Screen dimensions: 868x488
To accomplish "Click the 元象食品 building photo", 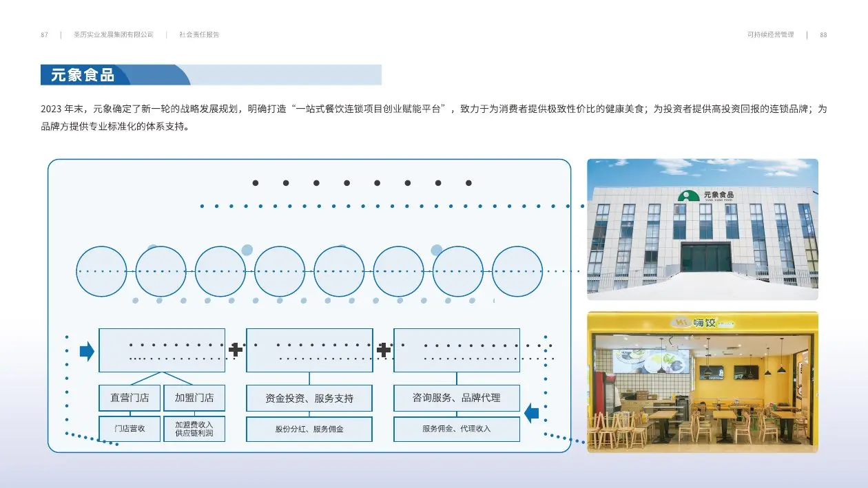I will click(703, 229).
